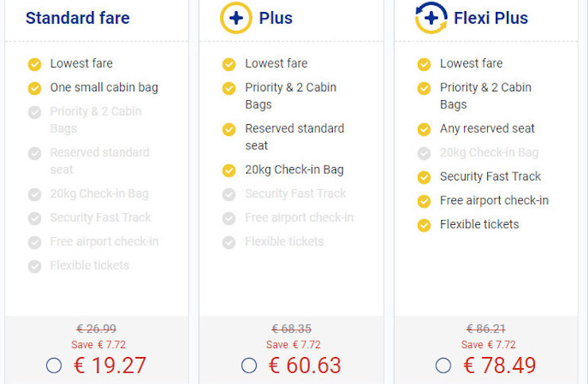Click One small cabin bag checkmark icon
The width and height of the screenshot is (588, 384).
click(34, 87)
